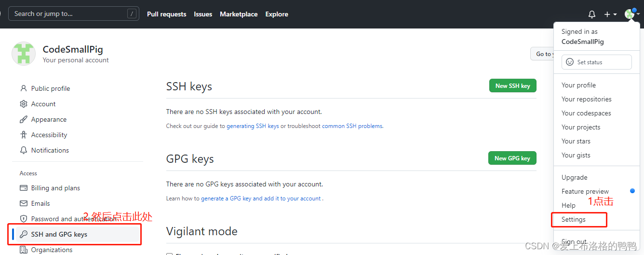The height and width of the screenshot is (255, 644).
Task: Open the generating SSH keys guide link
Action: pyautogui.click(x=253, y=126)
